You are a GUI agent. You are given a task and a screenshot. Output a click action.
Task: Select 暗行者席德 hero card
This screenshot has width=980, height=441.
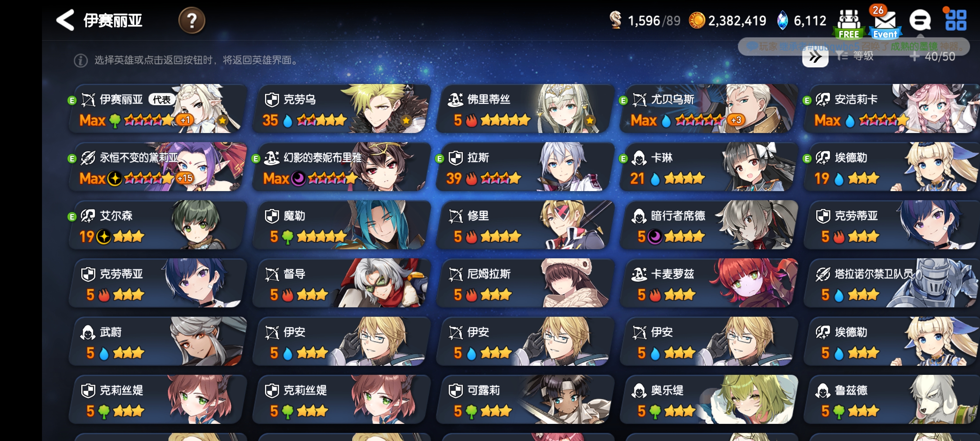[708, 225]
